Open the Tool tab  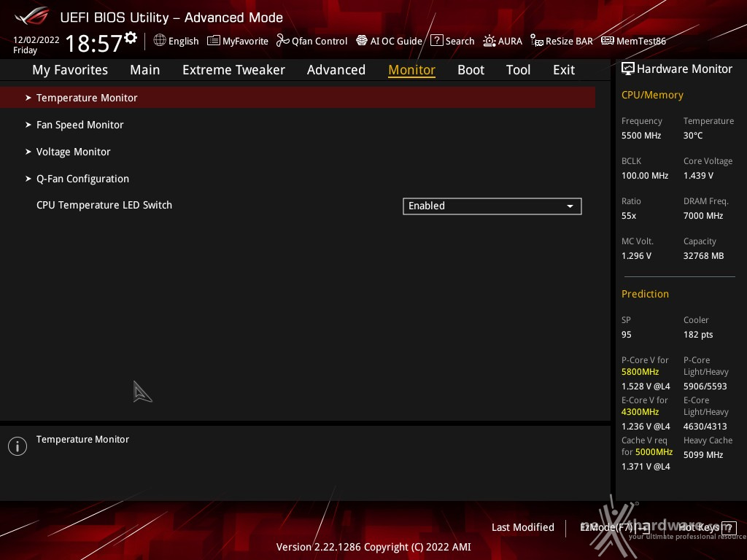[519, 70]
